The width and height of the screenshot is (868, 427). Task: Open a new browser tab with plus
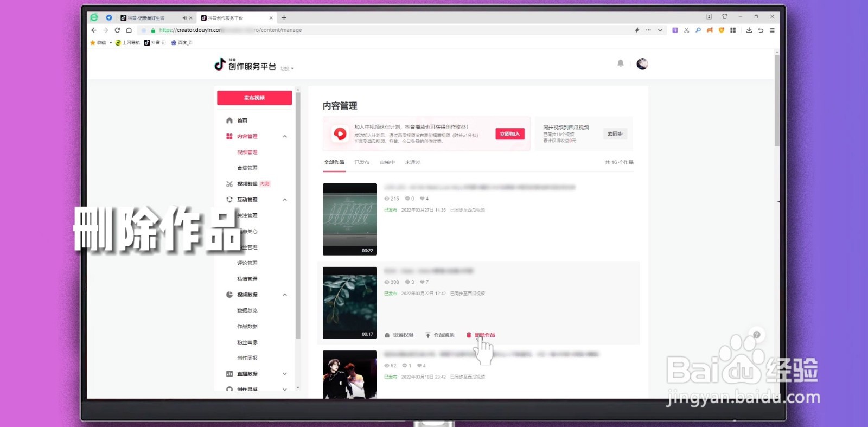284,18
